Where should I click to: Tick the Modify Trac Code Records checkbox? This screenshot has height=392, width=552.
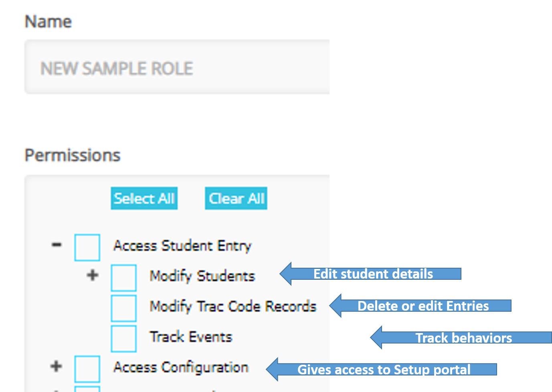(x=123, y=308)
